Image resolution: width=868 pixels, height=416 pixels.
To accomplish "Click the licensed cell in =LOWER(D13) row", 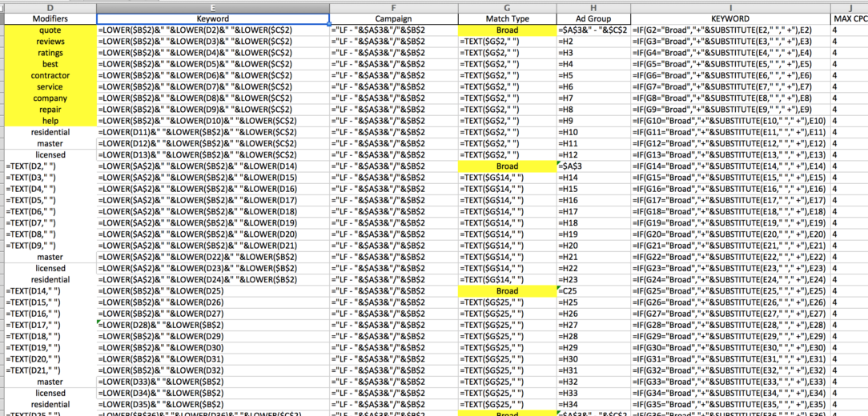I will (50, 155).
